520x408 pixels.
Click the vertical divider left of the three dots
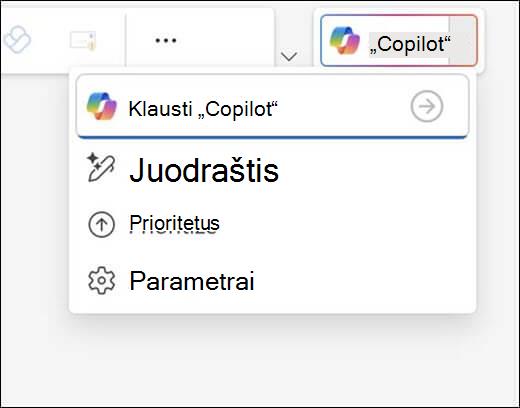coord(126,40)
